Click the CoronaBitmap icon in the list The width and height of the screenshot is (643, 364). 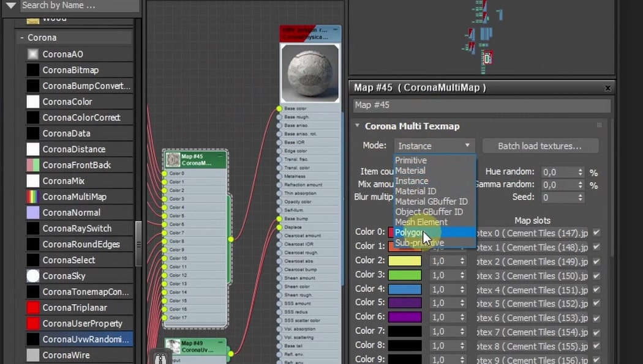point(33,70)
